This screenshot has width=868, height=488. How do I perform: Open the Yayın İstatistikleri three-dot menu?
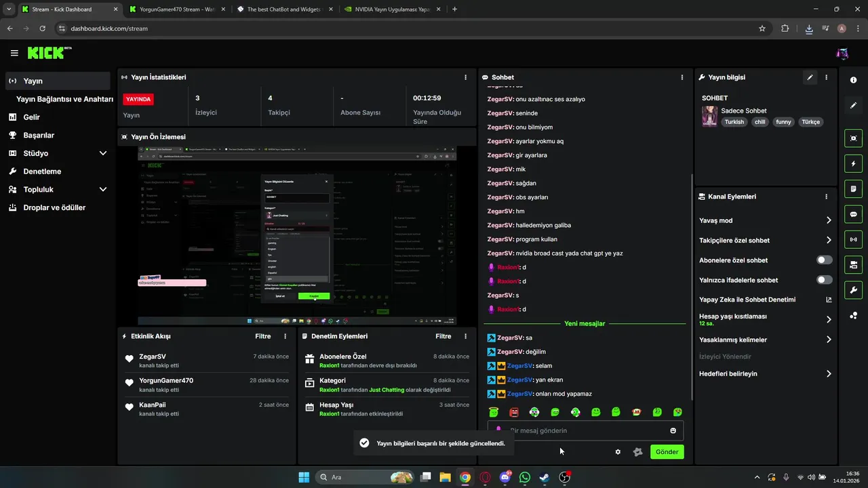(x=465, y=77)
